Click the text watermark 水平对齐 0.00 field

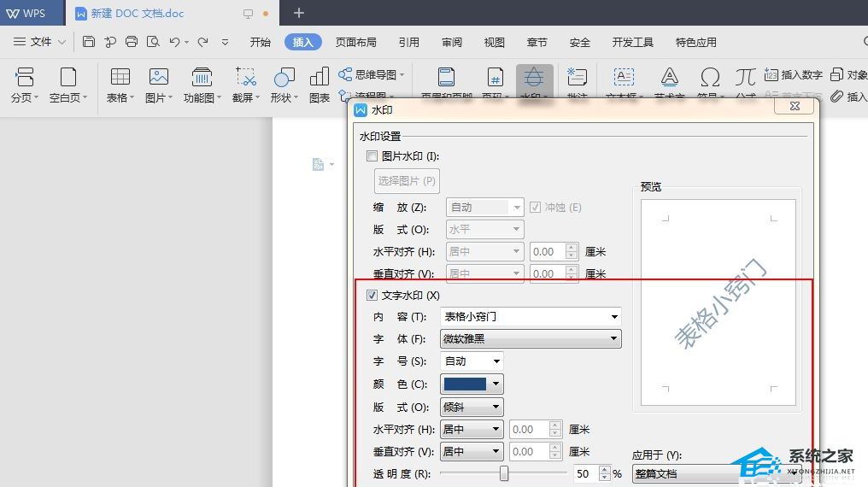[x=530, y=430]
